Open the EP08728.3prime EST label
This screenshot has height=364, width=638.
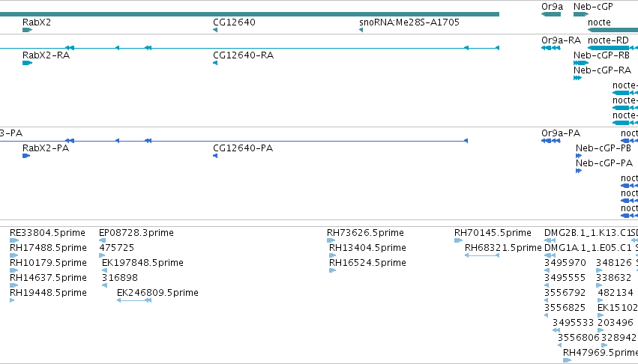coord(136,233)
